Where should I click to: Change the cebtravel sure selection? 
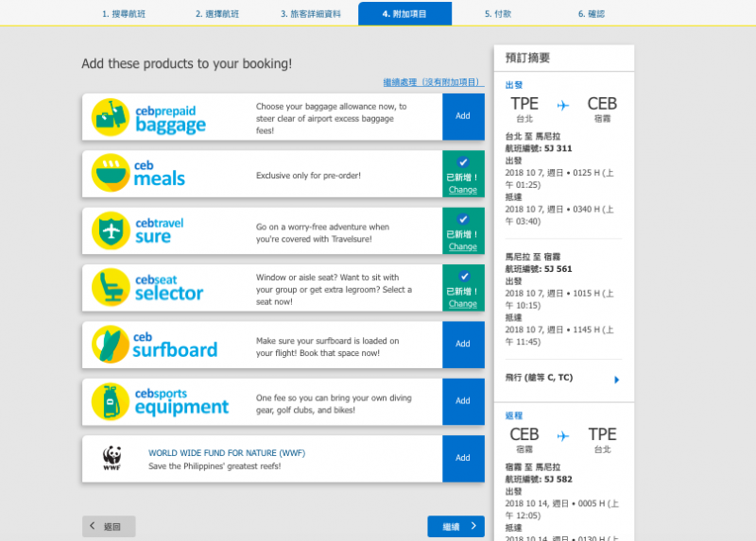(463, 246)
